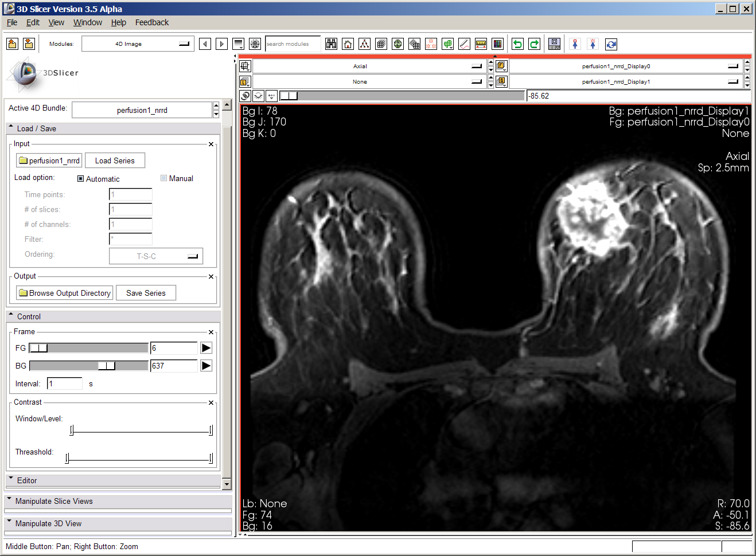Click the Undo arrow in the toolbar

517,44
